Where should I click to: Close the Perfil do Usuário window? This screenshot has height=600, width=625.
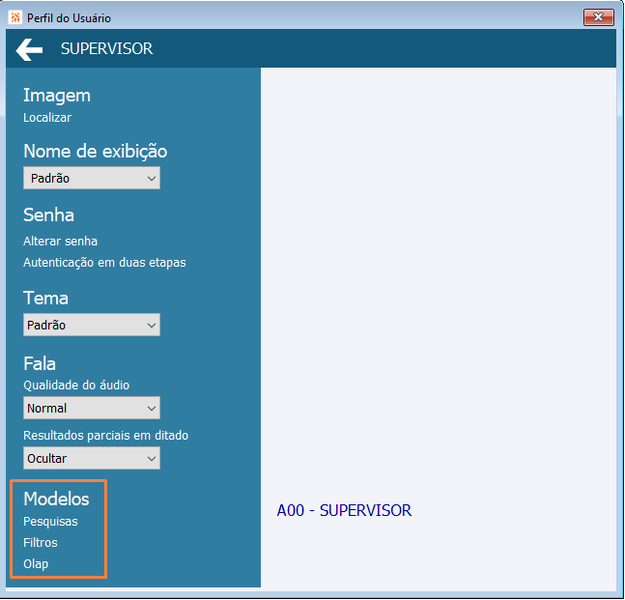(x=598, y=17)
